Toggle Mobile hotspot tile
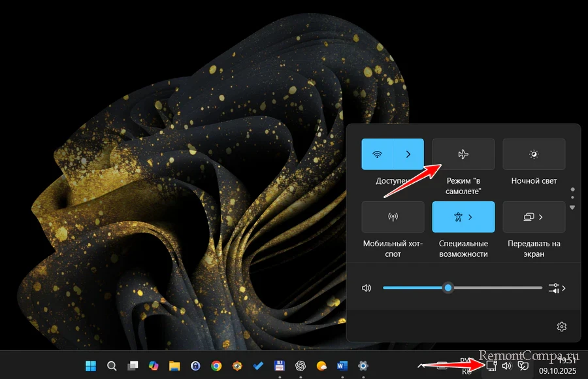This screenshot has height=379, width=588. pyautogui.click(x=393, y=217)
